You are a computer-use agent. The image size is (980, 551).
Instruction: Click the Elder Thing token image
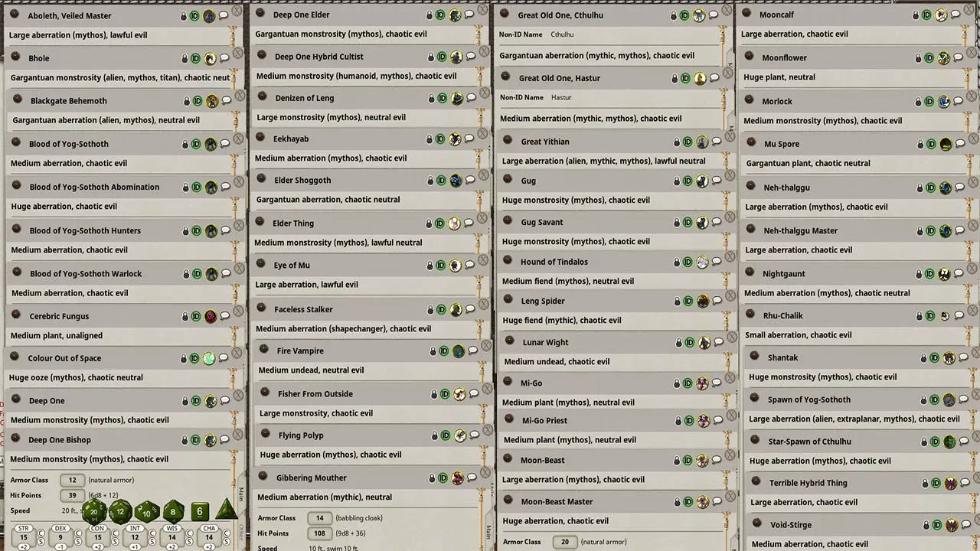(454, 223)
